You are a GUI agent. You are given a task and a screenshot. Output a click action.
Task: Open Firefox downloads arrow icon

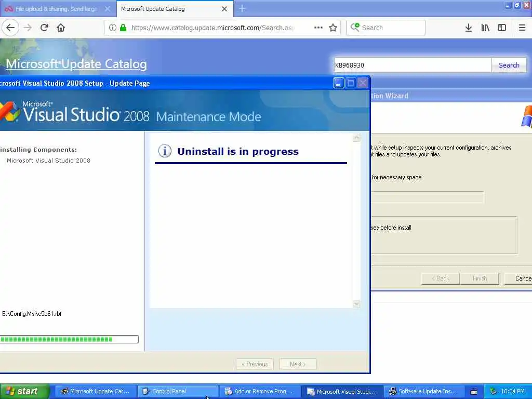coord(468,28)
